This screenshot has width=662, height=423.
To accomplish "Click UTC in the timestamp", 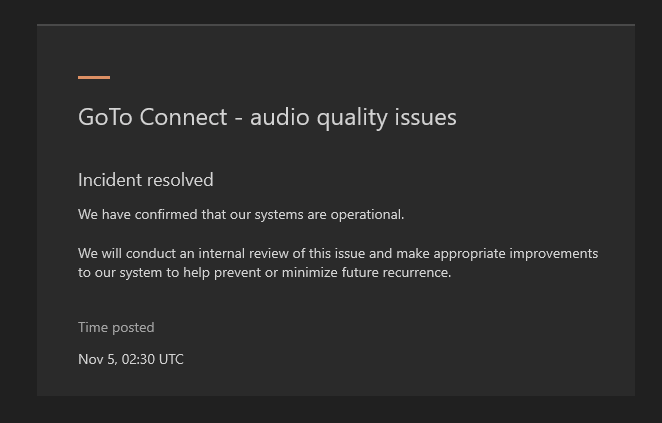I will tap(171, 359).
